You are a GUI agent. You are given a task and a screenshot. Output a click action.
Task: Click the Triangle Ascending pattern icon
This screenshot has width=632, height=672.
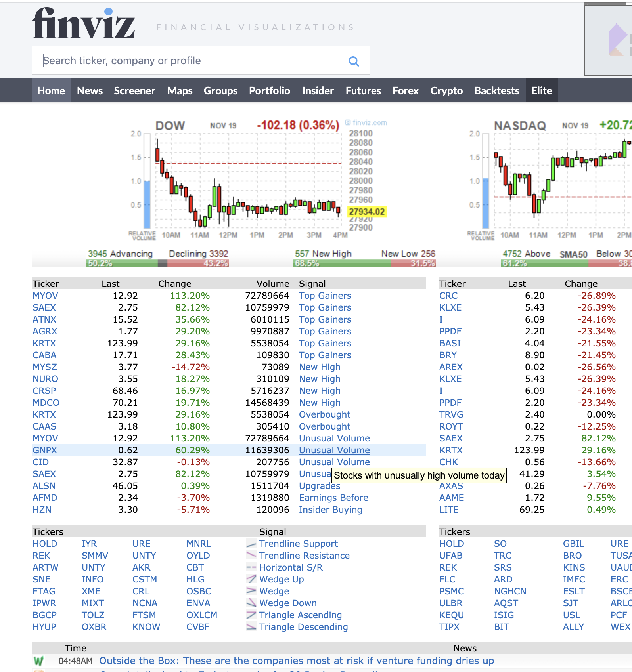251,615
